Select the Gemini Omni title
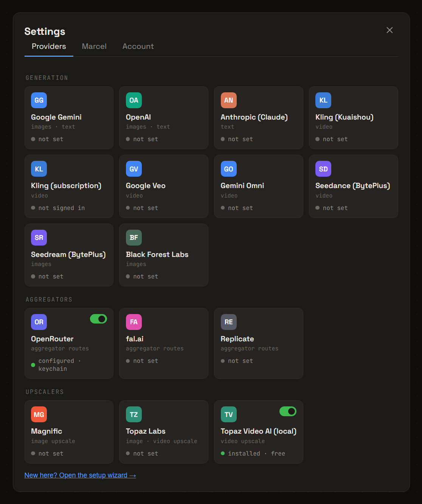Viewport: 422px width, 504px height. point(242,186)
